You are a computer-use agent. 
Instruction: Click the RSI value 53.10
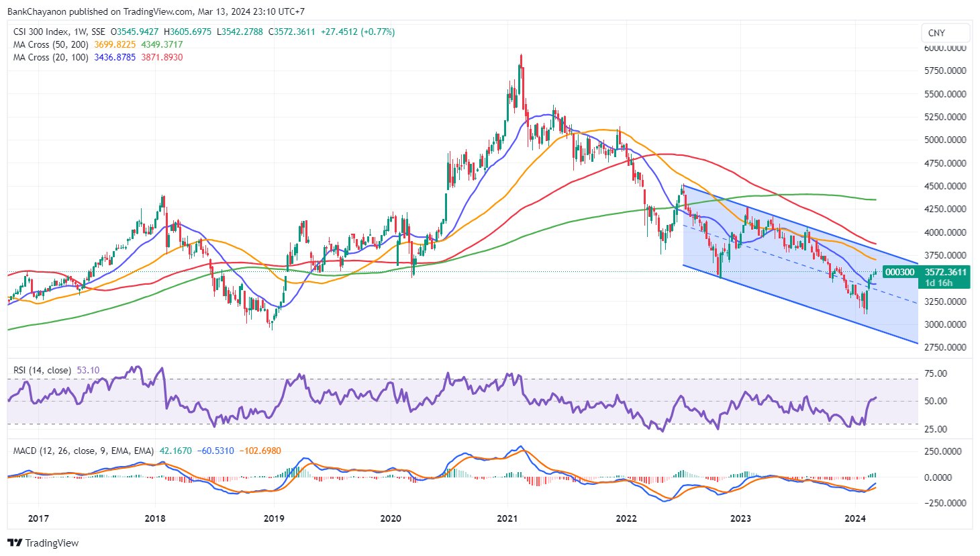(88, 370)
